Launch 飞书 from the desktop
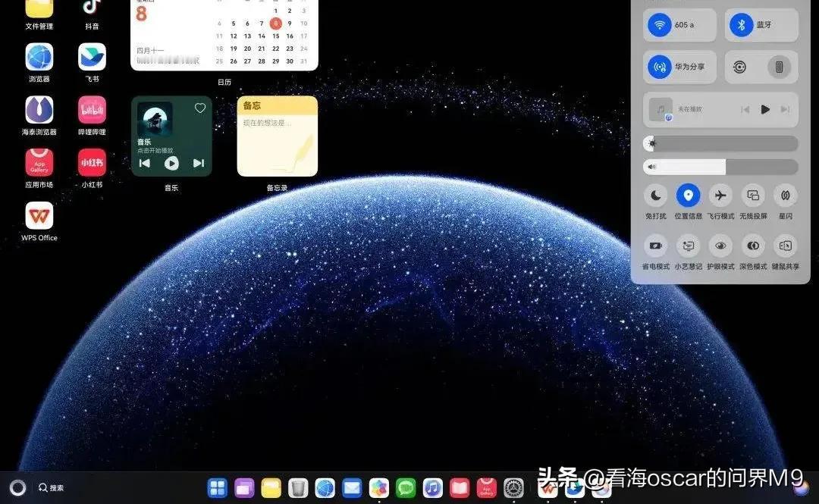This screenshot has height=504, width=819. 92,57
